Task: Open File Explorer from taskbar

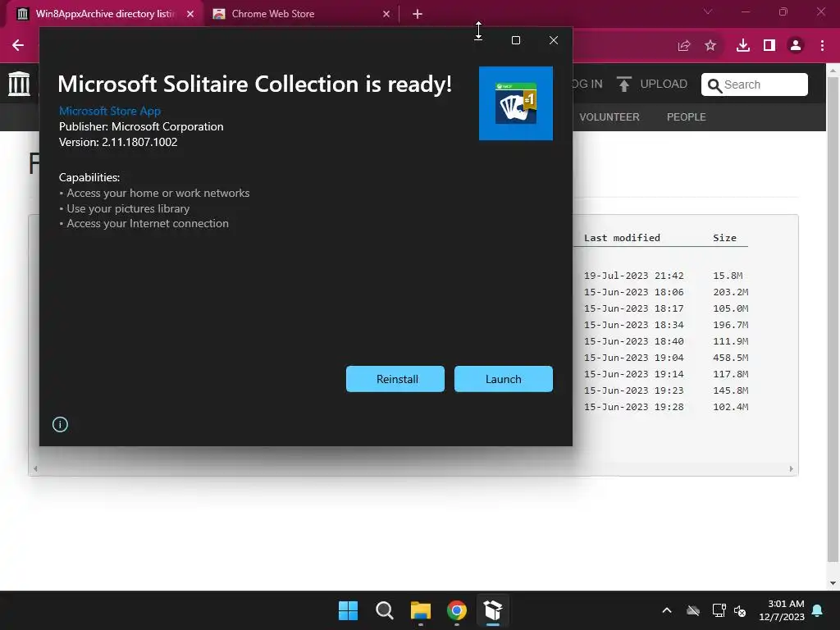Action: pos(421,610)
